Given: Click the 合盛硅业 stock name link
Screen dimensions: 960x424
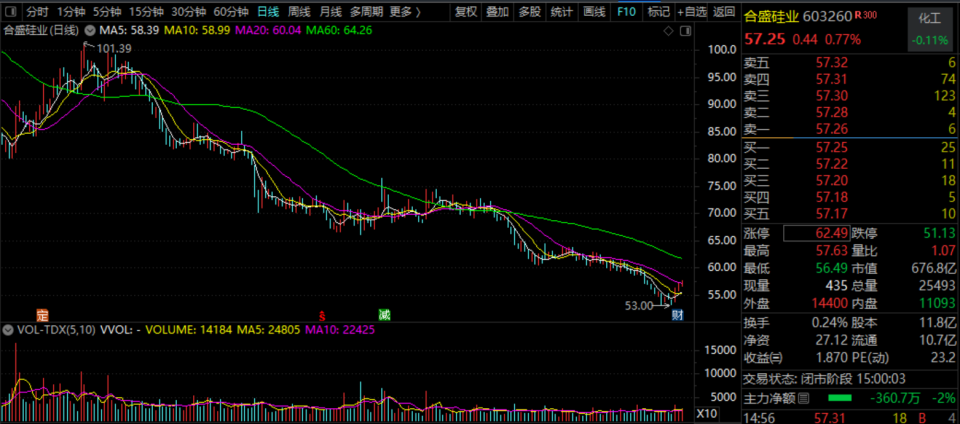Looking at the screenshot, I should click(771, 17).
